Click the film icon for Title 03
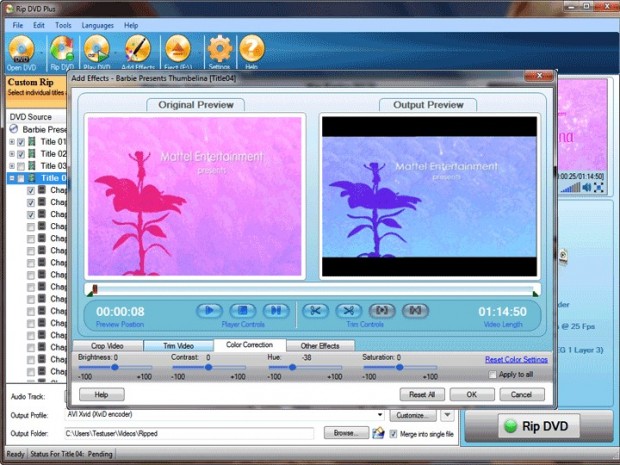620x465 pixels. click(x=32, y=166)
